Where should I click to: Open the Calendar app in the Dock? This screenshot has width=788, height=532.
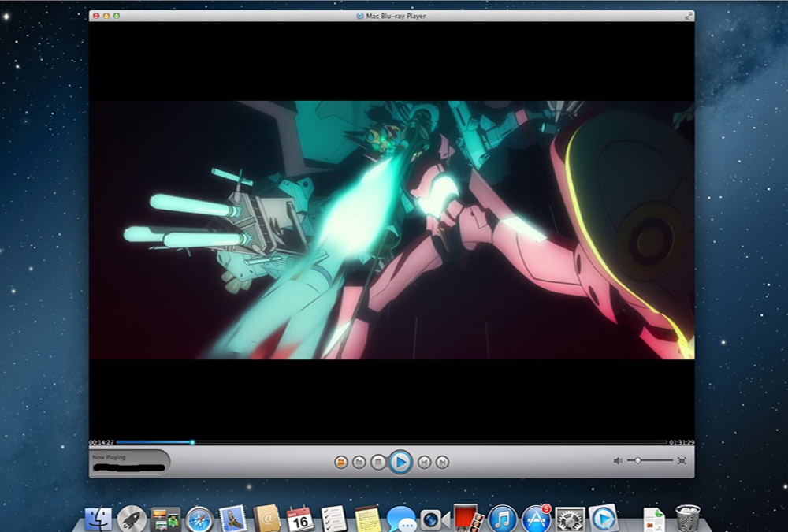(x=300, y=519)
